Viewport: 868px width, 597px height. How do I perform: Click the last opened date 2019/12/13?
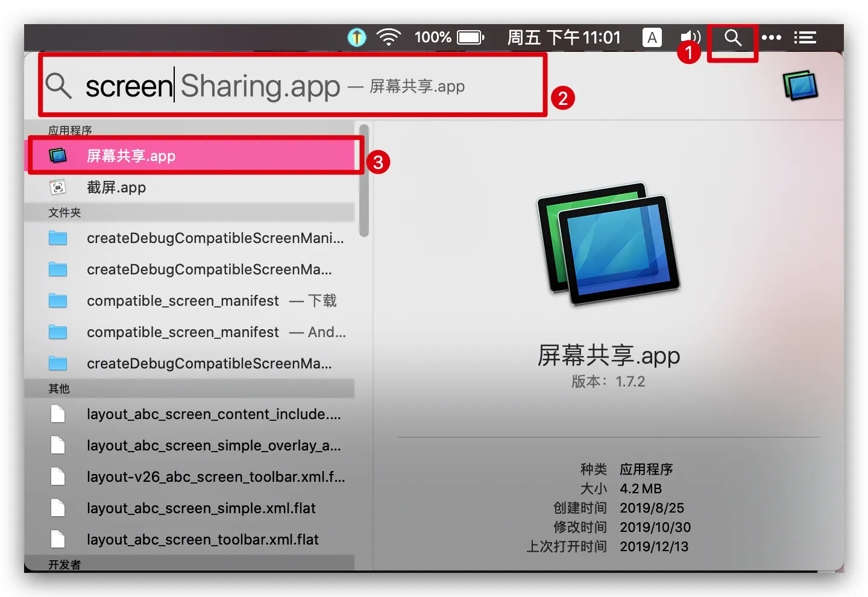tap(654, 546)
